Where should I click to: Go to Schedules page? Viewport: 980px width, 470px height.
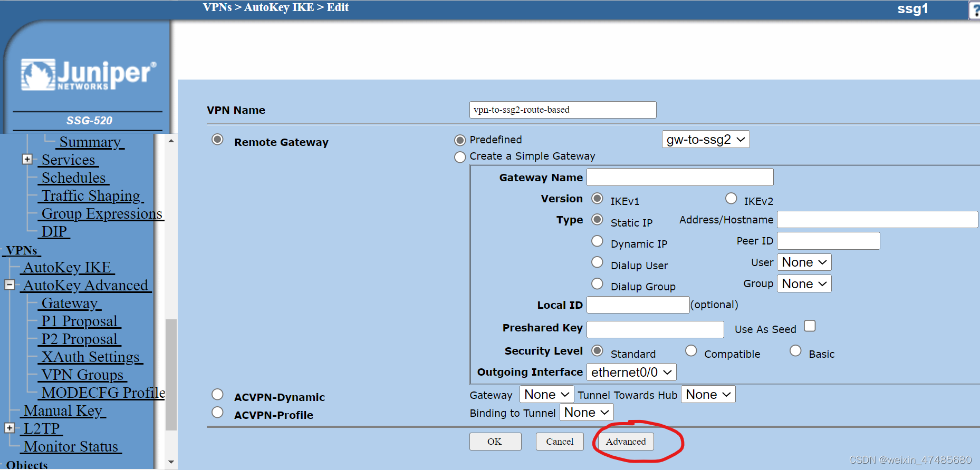(x=74, y=178)
